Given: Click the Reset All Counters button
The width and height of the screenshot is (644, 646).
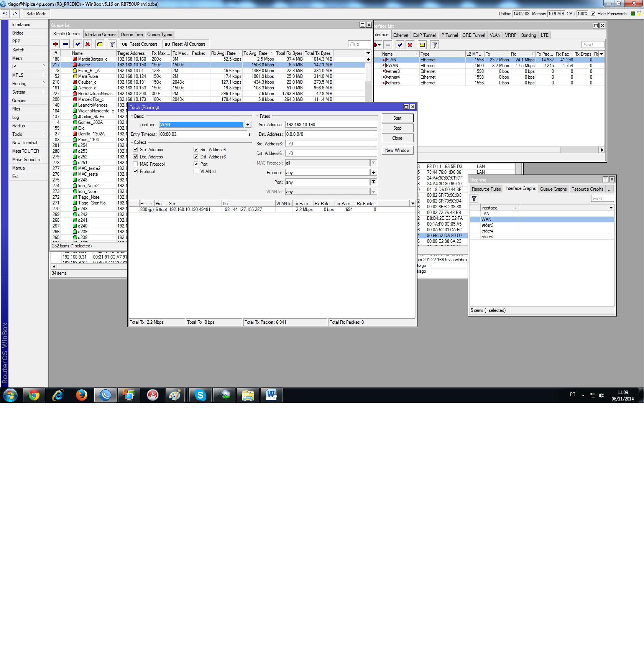Looking at the screenshot, I should [x=186, y=44].
